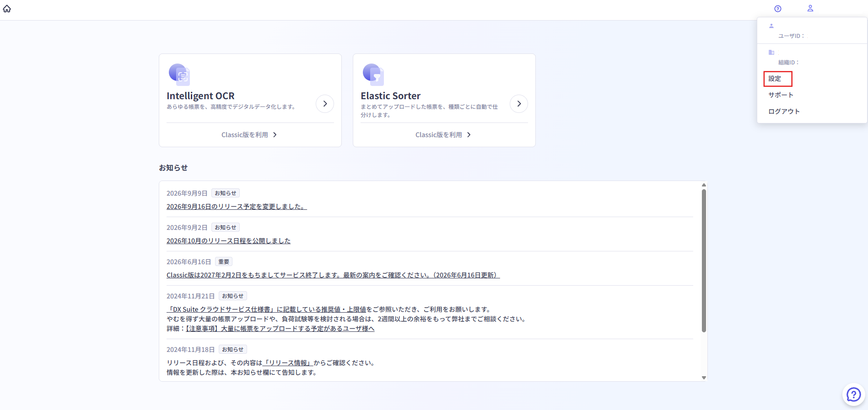
Task: Open the 2026年9月16日 release schedule change notice
Action: tap(237, 207)
